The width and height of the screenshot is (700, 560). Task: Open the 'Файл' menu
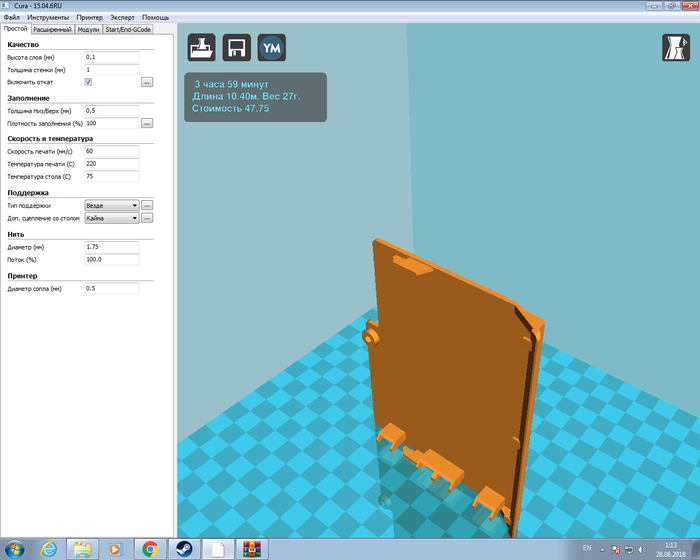pyautogui.click(x=11, y=18)
